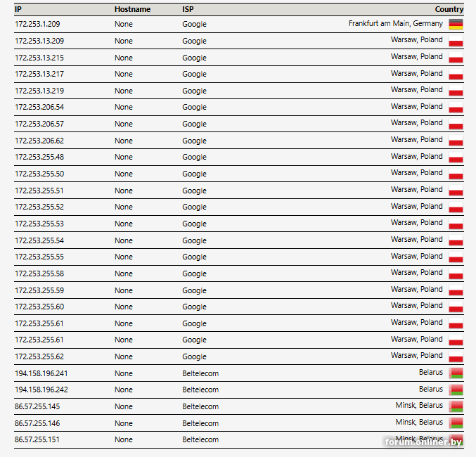Click the Frankfurt am Main, Germany location text
476x457 pixels.
[x=395, y=23]
